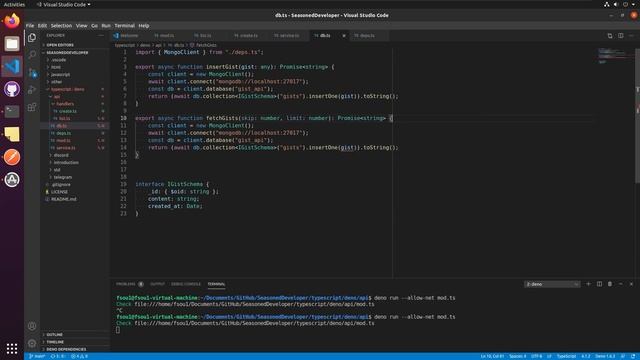Expand the Outline section
The image size is (640, 360).
pos(54,335)
